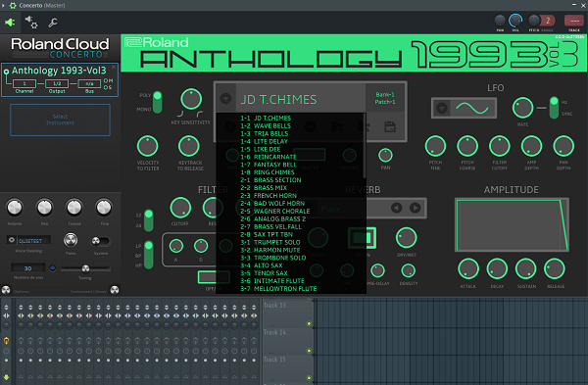Click the save patch floppy icon

(x=390, y=126)
